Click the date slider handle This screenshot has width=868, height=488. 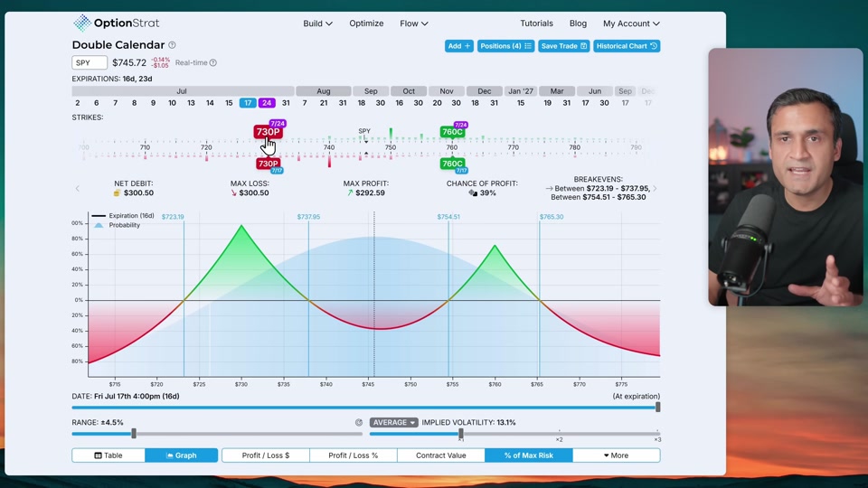(x=657, y=408)
